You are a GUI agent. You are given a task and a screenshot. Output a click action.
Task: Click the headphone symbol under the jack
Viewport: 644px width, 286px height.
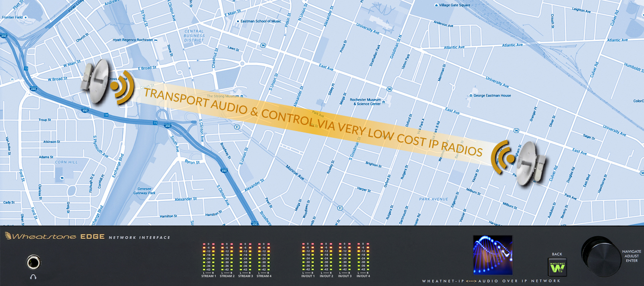[x=33, y=276]
